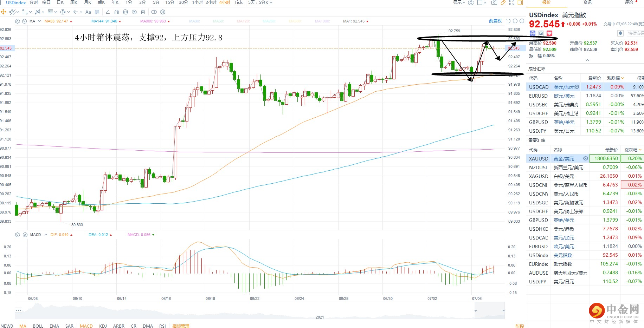Open 指标管理 indicator management
The image size is (644, 328).
pyautogui.click(x=181, y=326)
